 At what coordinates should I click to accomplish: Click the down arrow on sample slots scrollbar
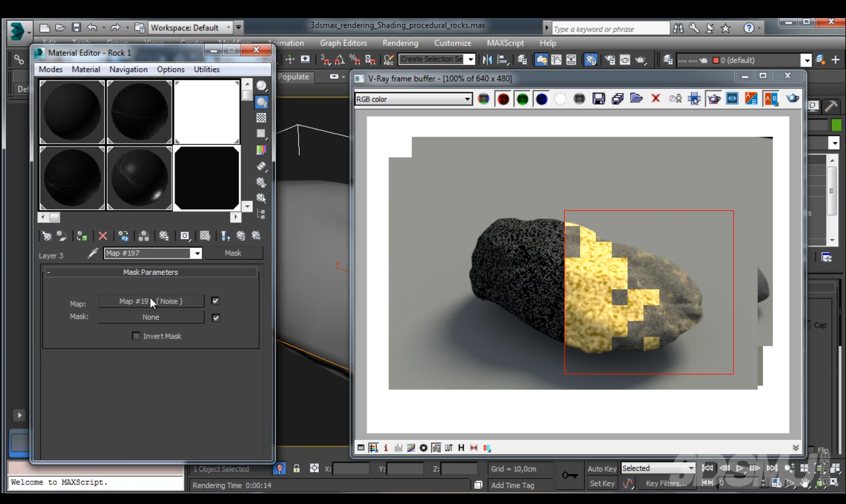coord(247,206)
